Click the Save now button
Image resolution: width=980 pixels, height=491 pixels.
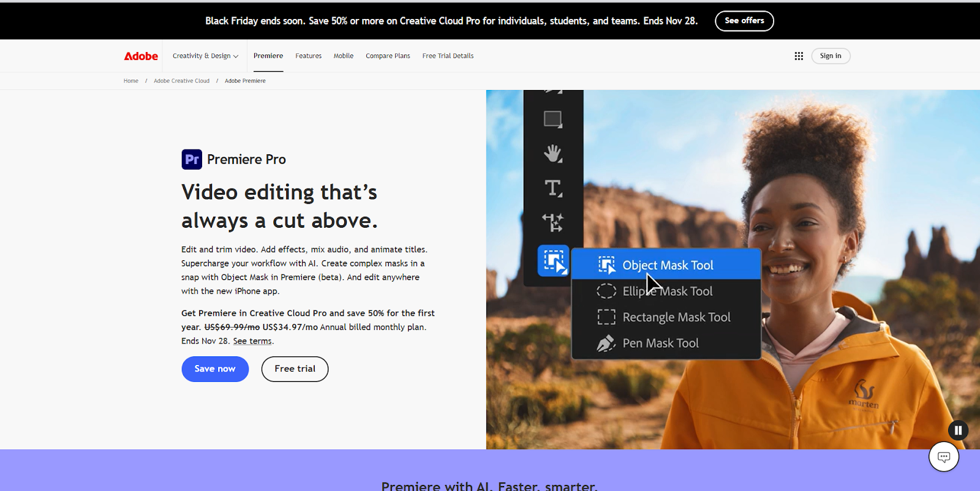click(215, 369)
